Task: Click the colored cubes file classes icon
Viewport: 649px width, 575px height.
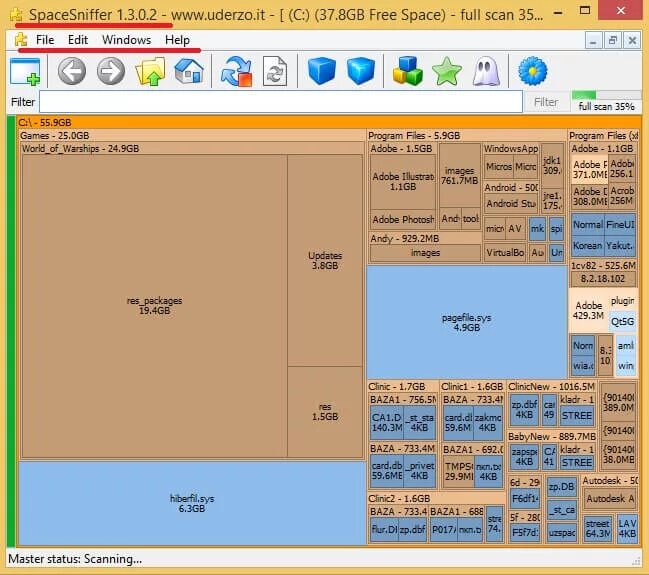Action: pos(408,71)
